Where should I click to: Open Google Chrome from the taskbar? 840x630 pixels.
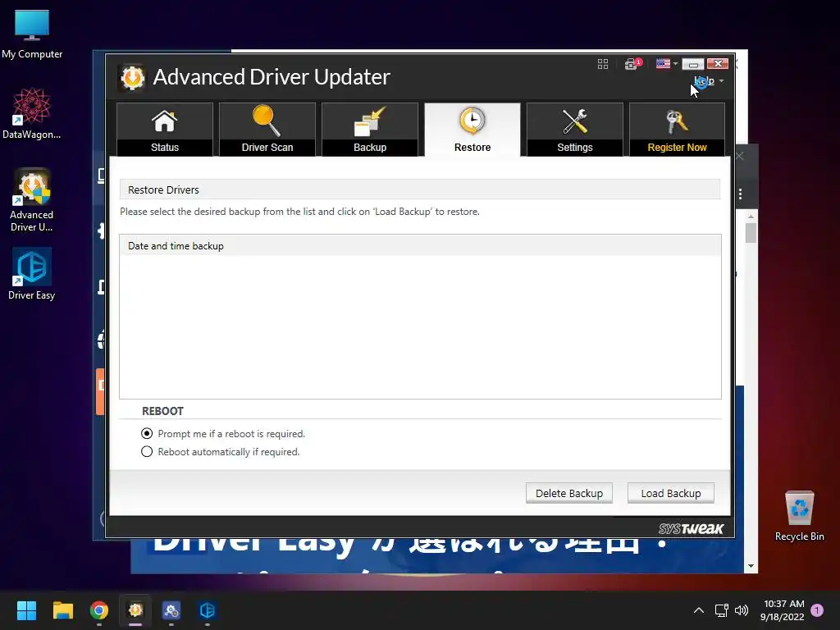(99, 610)
